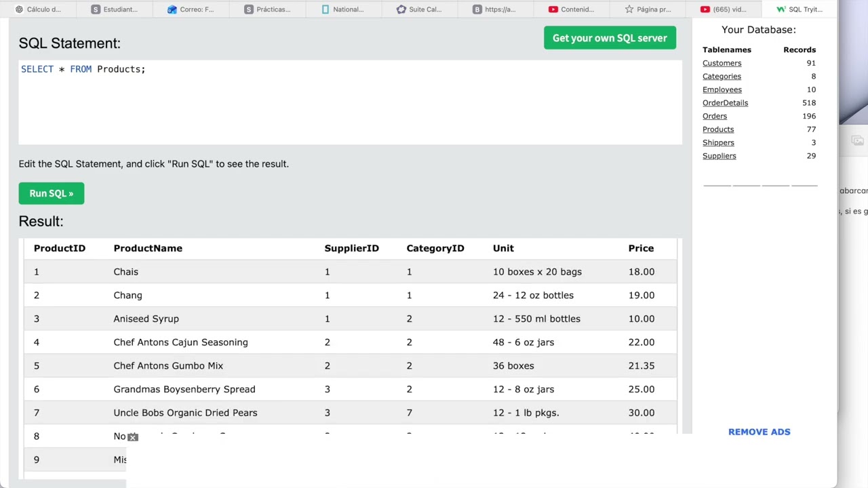Screen dimensions: 868x488
Task: Click the CategoryID column header
Action: click(435, 248)
